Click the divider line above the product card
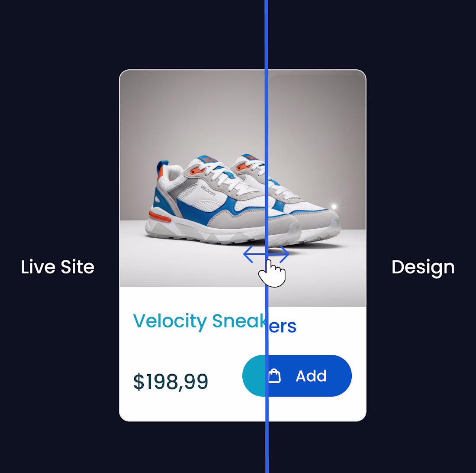 pyautogui.click(x=267, y=35)
